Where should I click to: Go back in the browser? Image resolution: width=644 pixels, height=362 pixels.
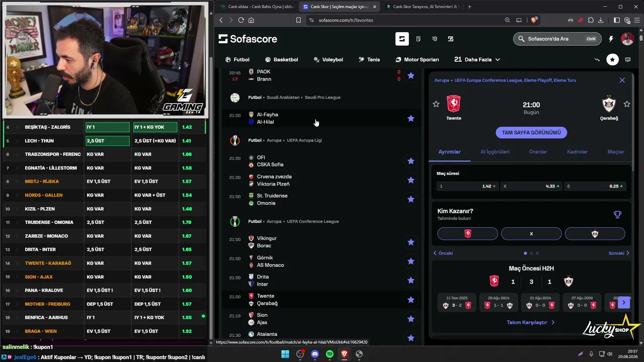coord(221,20)
